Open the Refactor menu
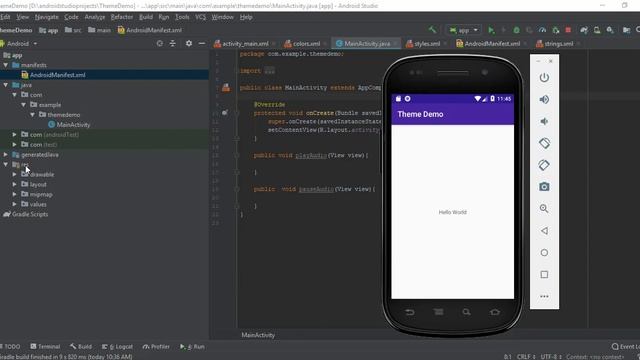This screenshot has height=360, width=640. (x=122, y=17)
